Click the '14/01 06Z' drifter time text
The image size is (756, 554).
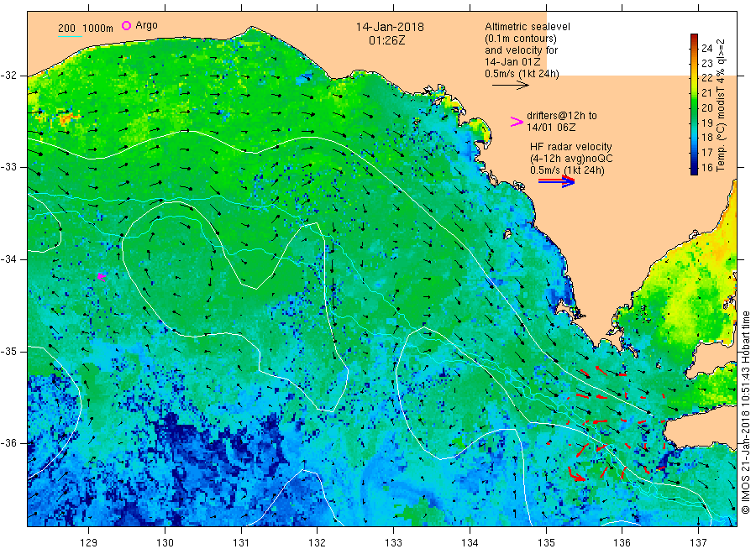pyautogui.click(x=550, y=128)
